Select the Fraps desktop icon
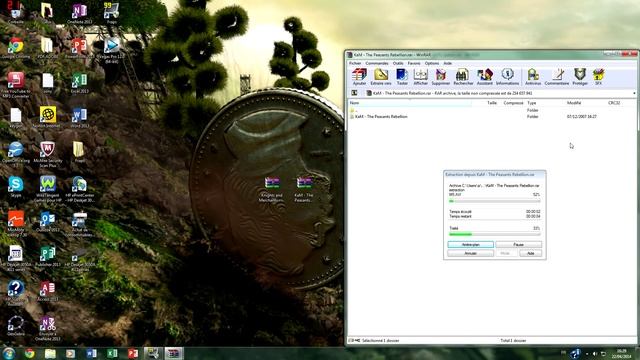The height and width of the screenshot is (360, 640). click(111, 14)
